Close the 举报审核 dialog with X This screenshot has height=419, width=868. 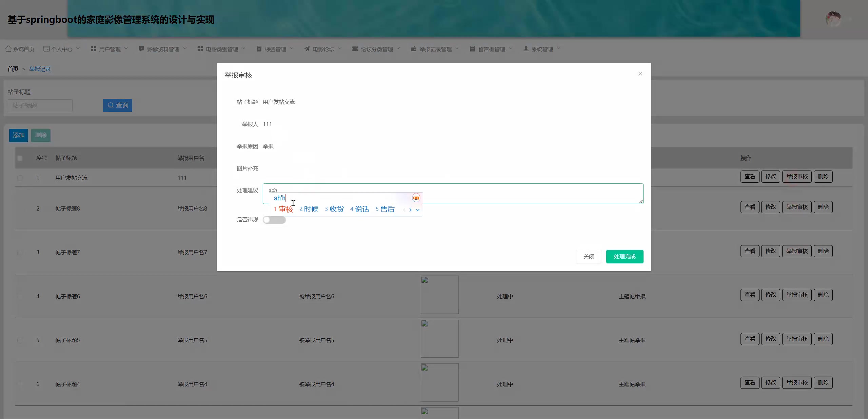(640, 74)
